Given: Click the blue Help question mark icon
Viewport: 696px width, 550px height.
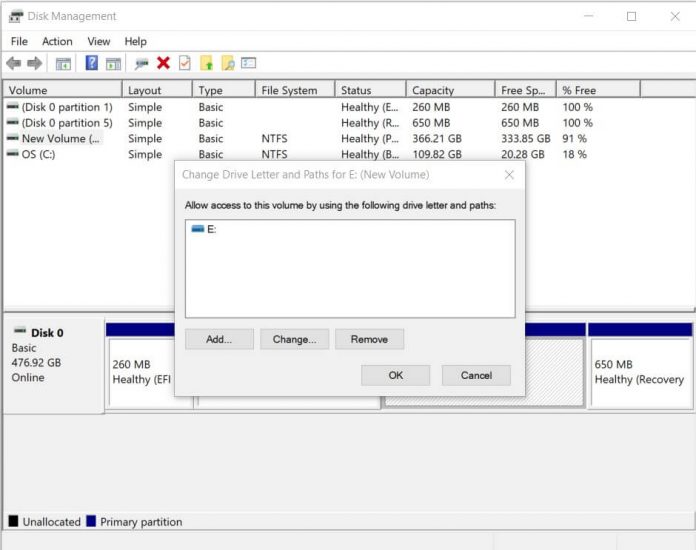Looking at the screenshot, I should (x=91, y=63).
